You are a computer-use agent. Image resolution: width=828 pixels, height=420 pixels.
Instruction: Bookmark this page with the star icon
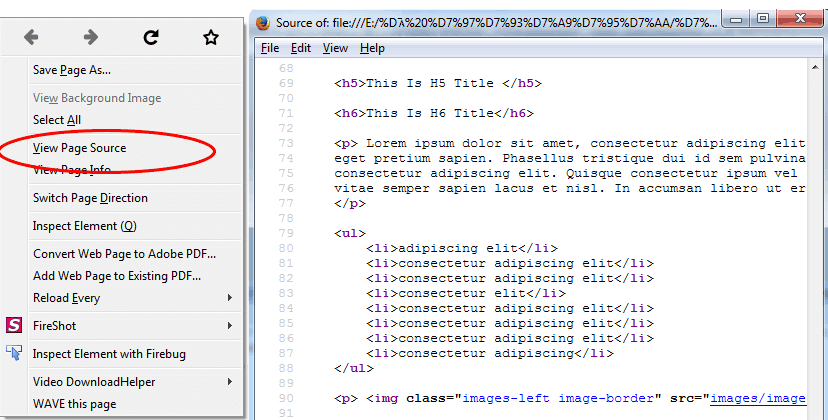coord(211,37)
